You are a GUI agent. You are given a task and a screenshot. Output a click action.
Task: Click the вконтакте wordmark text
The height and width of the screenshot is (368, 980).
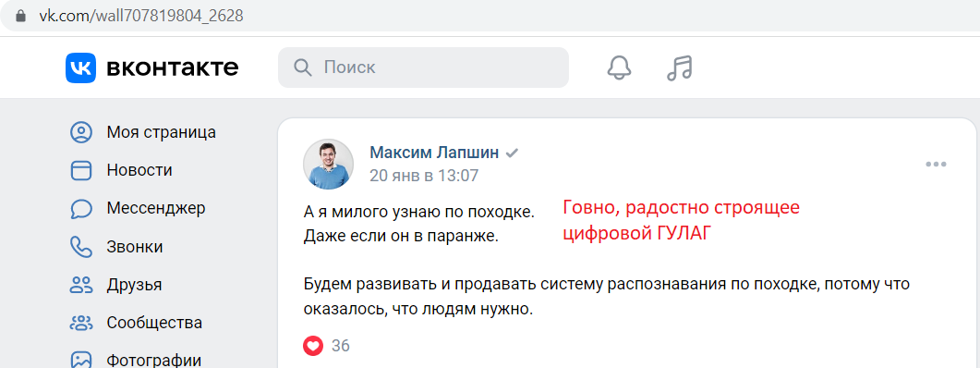[x=173, y=67]
